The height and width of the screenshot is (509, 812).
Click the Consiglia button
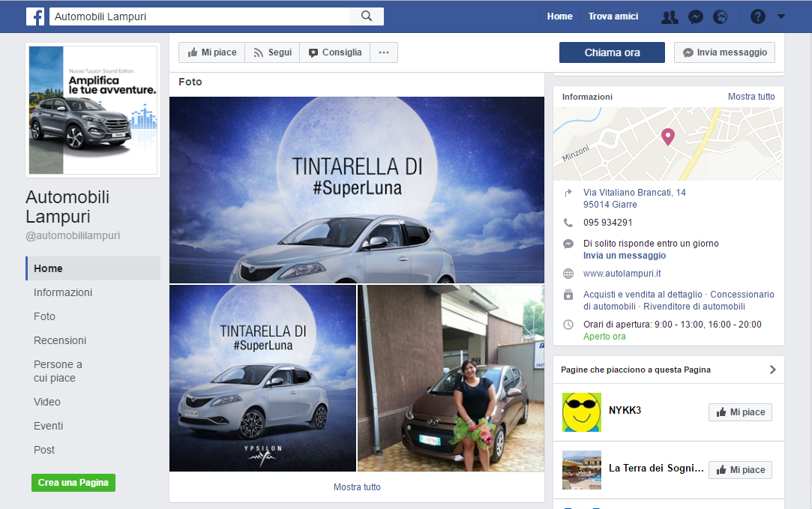[335, 52]
